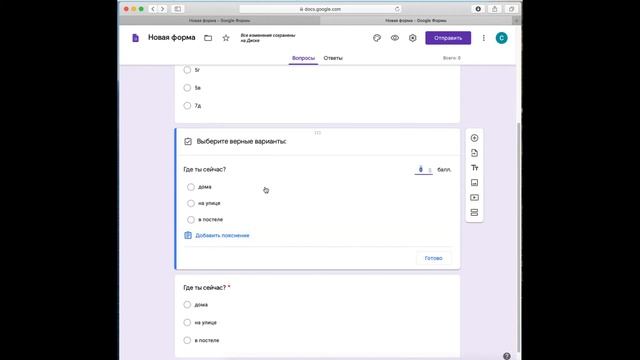Viewport: 640px width, 360px height.
Task: Select дома in the bottom question
Action: click(187, 304)
